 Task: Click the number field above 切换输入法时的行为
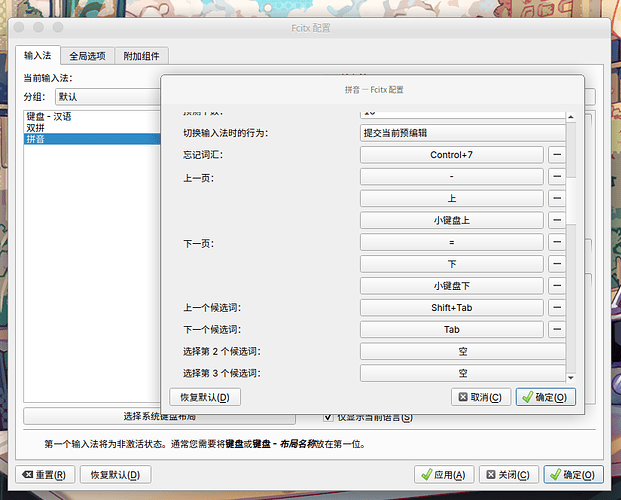click(x=463, y=114)
